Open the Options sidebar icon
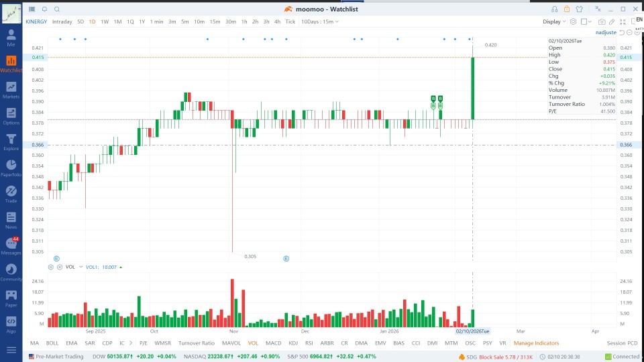 (11, 116)
